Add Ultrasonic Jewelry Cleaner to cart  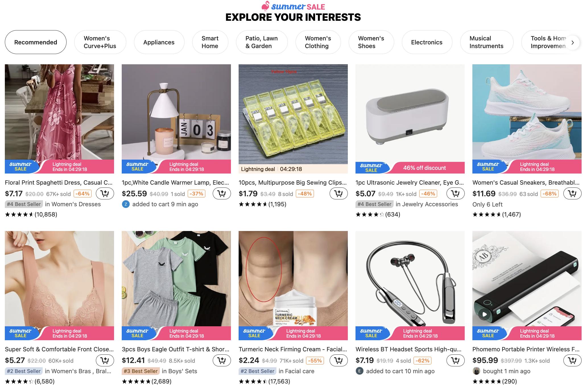point(455,194)
